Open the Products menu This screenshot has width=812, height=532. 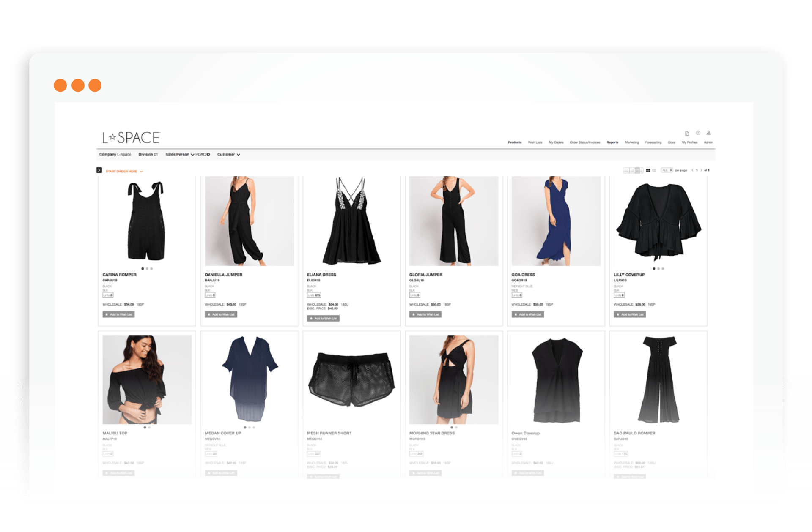(515, 142)
